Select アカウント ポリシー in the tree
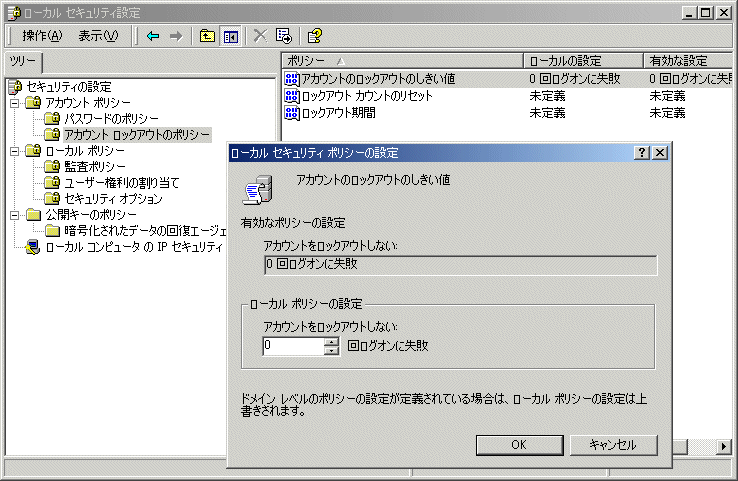This screenshot has width=738, height=481. click(88, 103)
